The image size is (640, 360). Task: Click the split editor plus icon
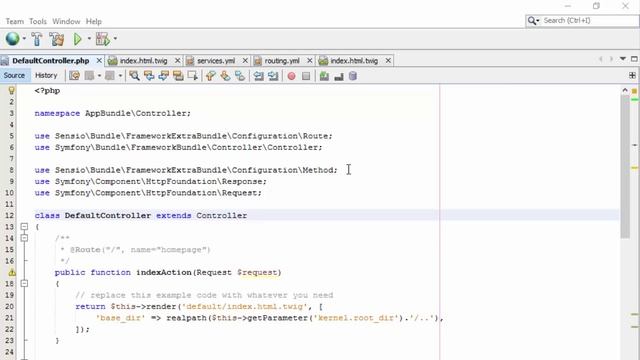632,76
